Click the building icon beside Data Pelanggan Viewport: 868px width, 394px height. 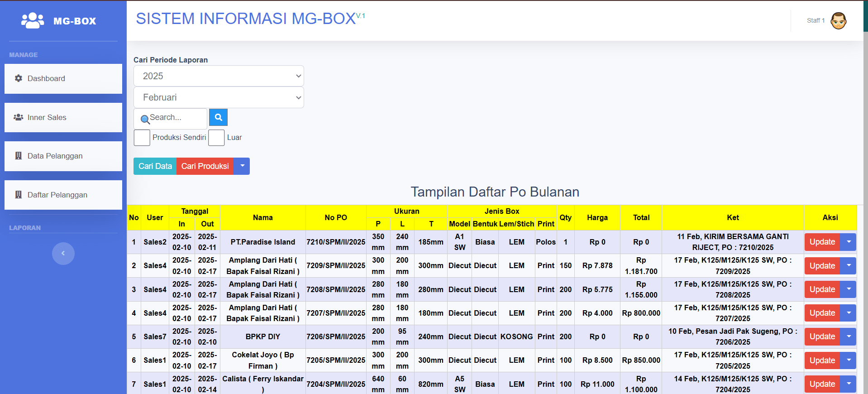19,156
